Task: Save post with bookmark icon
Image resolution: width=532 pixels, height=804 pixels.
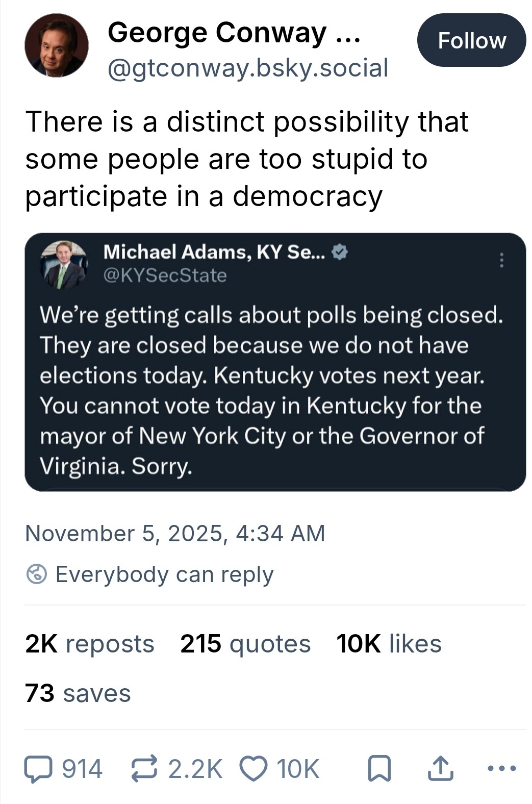Action: (x=379, y=769)
